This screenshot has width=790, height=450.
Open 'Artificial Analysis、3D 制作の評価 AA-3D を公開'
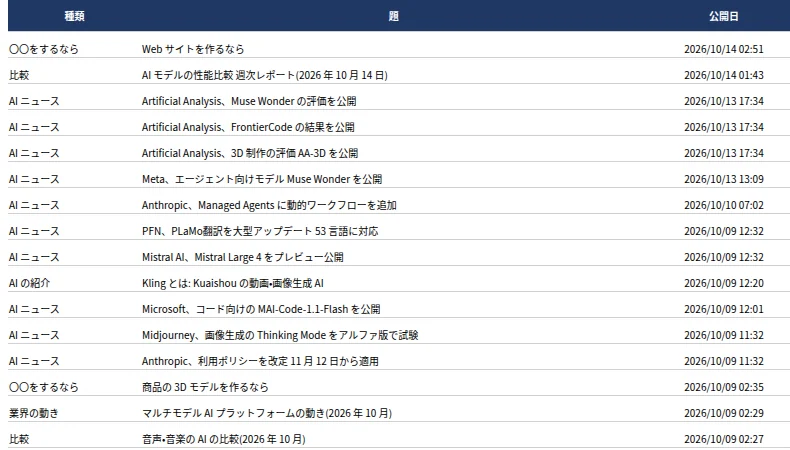pos(250,153)
